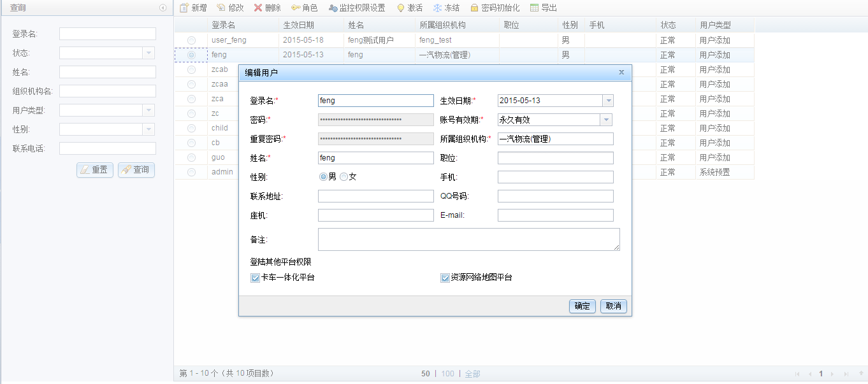Screen dimensions: 868x384
Task: Click the 座机 field in the dialog
Action: pyautogui.click(x=376, y=215)
